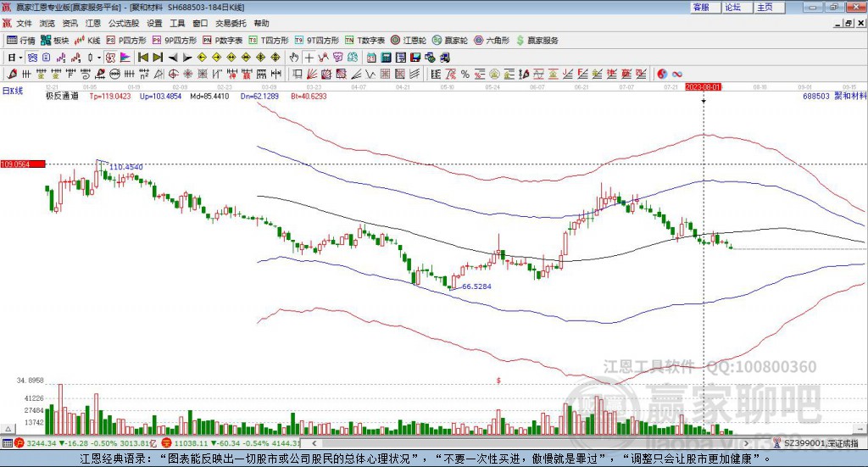This screenshot has height=467, width=868.
Task: Open the 浏览 menu
Action: coord(47,23)
